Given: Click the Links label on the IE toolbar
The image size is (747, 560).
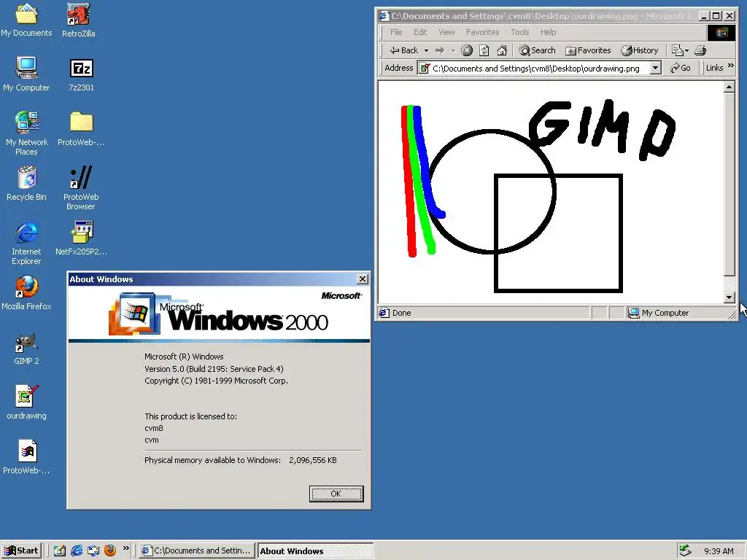Looking at the screenshot, I should (714, 68).
